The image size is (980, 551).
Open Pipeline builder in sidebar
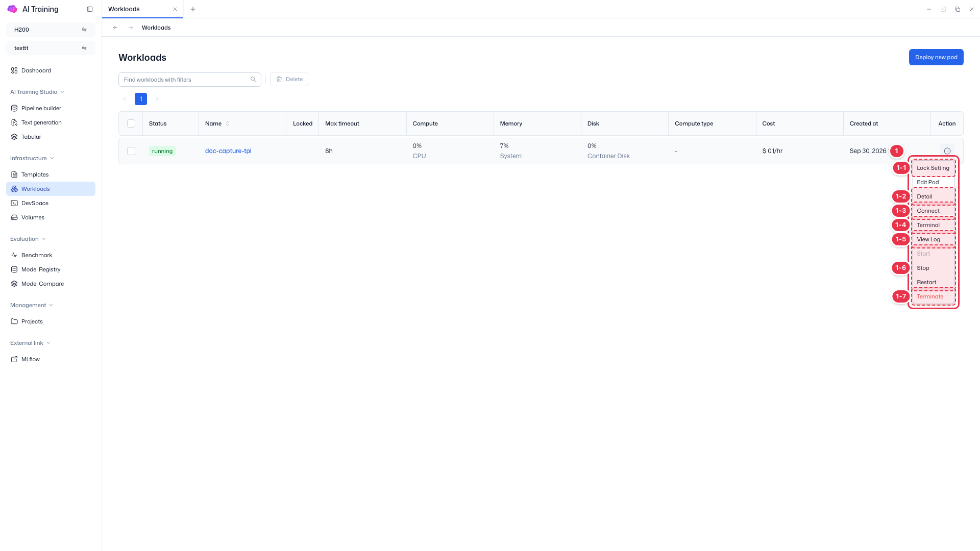(x=51, y=108)
